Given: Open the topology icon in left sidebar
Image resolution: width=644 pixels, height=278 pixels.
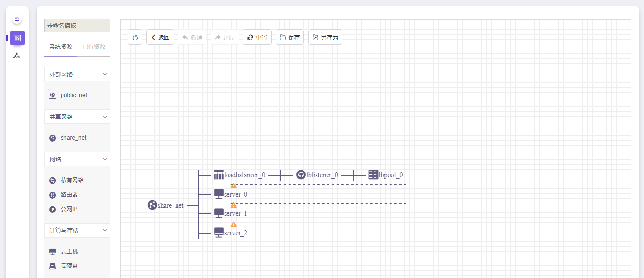Looking at the screenshot, I should [x=17, y=55].
